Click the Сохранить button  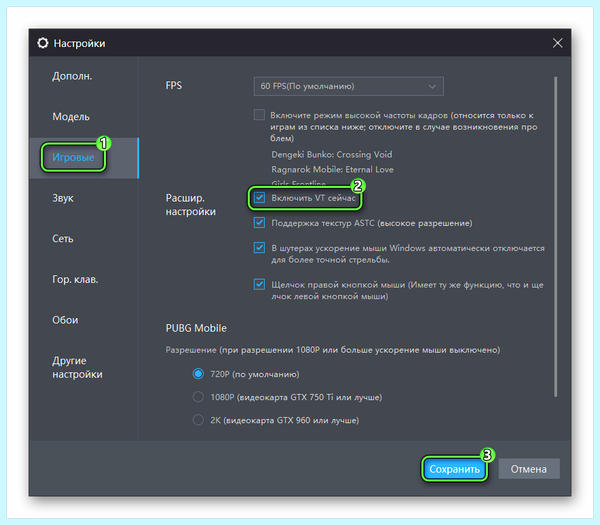[454, 469]
